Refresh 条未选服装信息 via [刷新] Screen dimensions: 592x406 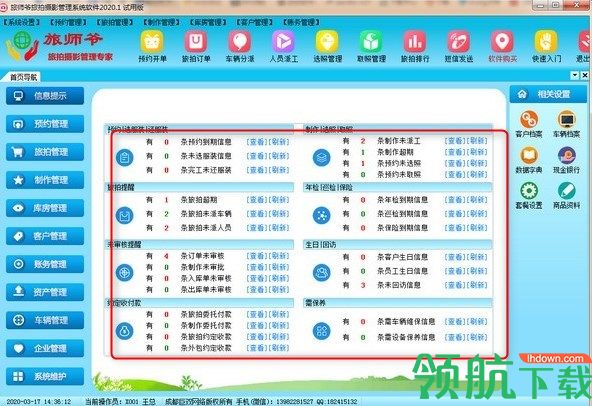click(279, 156)
